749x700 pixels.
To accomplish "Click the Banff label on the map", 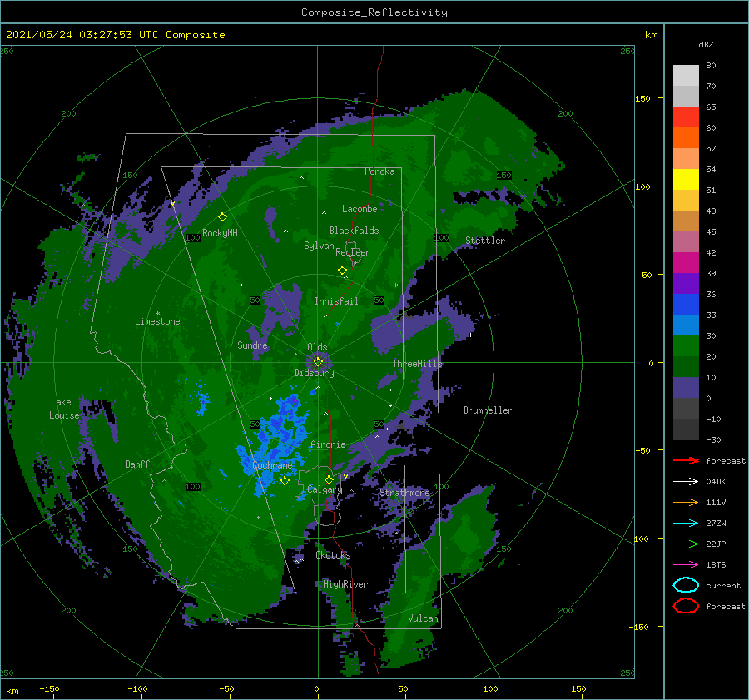I will point(137,464).
